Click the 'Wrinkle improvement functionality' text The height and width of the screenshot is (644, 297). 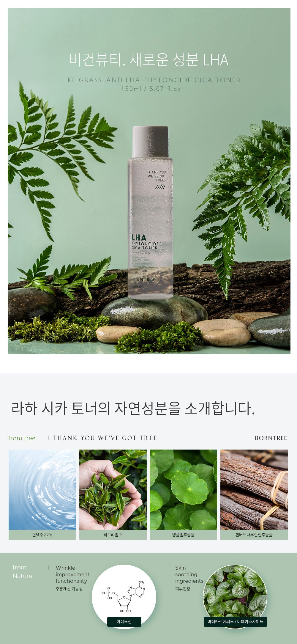tap(72, 574)
